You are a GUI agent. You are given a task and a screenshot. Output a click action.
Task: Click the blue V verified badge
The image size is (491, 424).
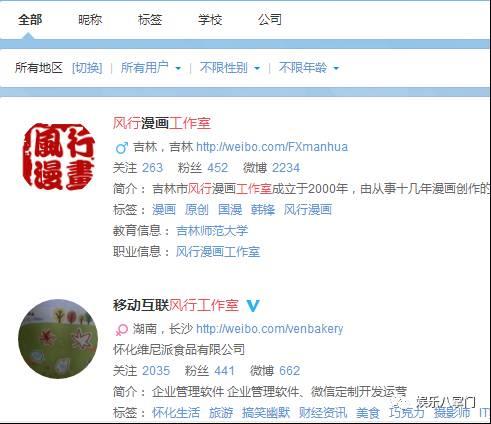click(253, 305)
